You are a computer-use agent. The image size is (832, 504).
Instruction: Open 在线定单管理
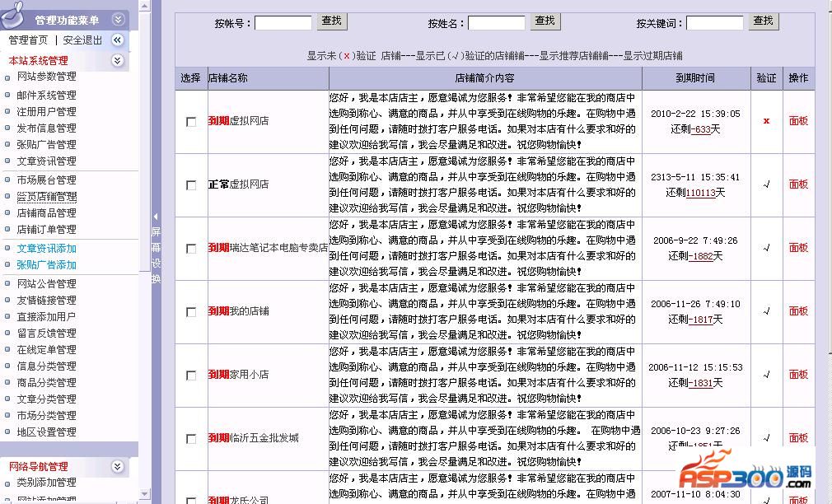coord(46,350)
